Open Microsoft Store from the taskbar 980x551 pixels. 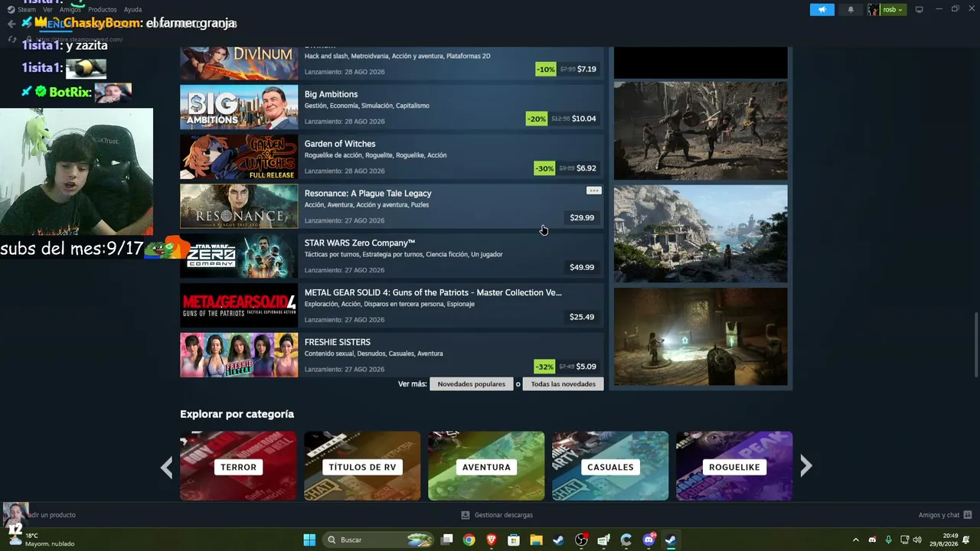pyautogui.click(x=514, y=540)
